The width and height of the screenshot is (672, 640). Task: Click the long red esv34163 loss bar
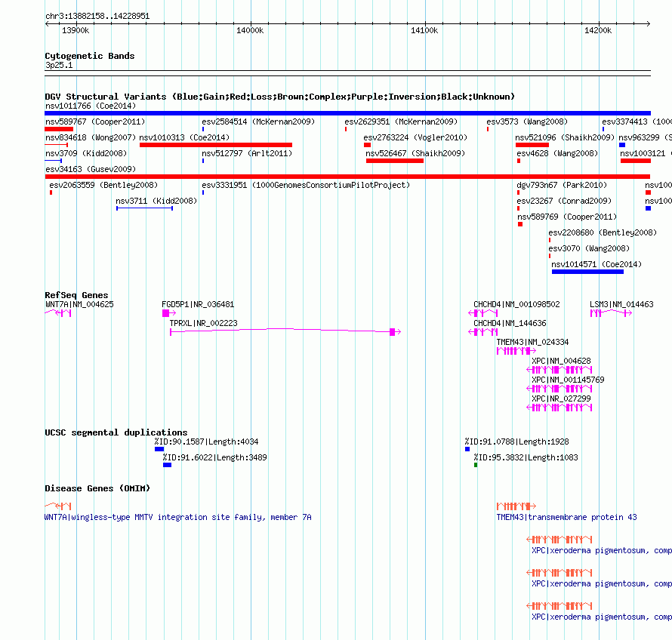(x=347, y=177)
